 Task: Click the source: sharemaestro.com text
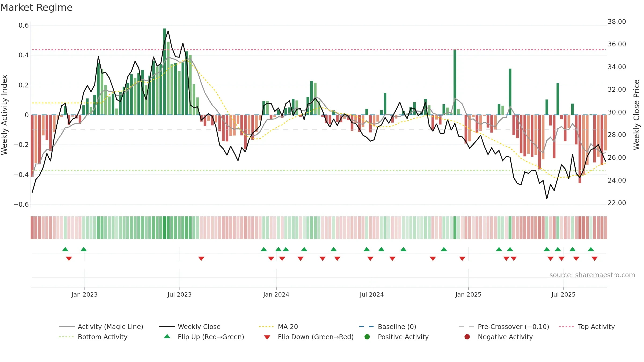[592, 275]
